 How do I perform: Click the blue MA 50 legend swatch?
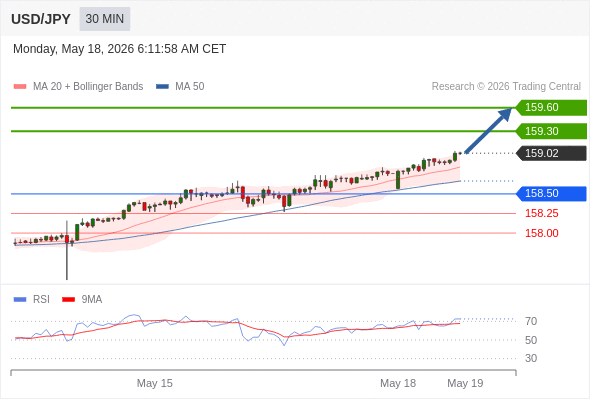pyautogui.click(x=162, y=87)
